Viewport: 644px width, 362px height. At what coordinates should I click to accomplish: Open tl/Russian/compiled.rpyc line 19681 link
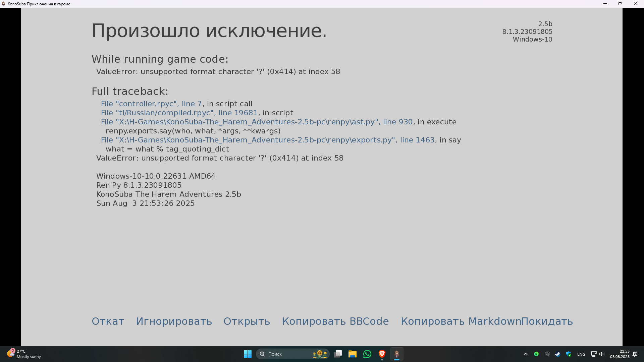pyautogui.click(x=179, y=113)
